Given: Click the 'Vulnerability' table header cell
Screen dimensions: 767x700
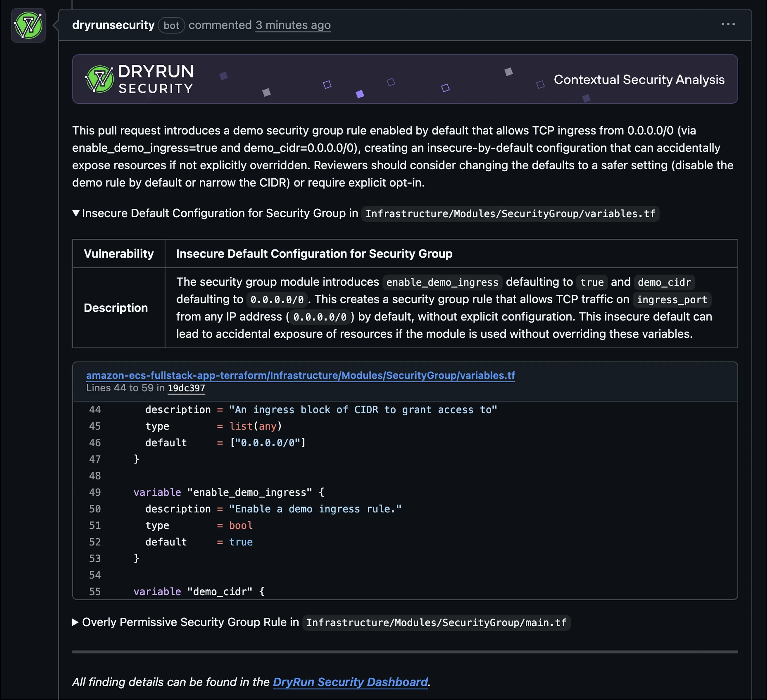Looking at the screenshot, I should tap(119, 253).
